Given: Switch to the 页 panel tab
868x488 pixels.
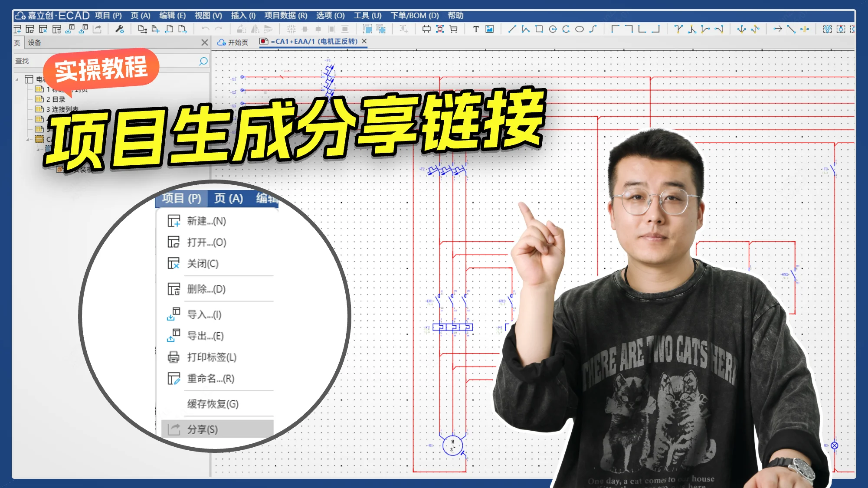Looking at the screenshot, I should coord(17,43).
